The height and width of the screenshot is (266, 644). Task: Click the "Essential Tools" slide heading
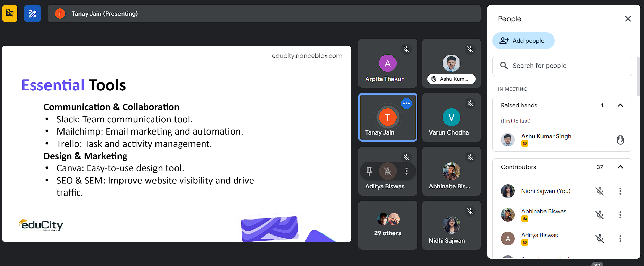tap(74, 85)
